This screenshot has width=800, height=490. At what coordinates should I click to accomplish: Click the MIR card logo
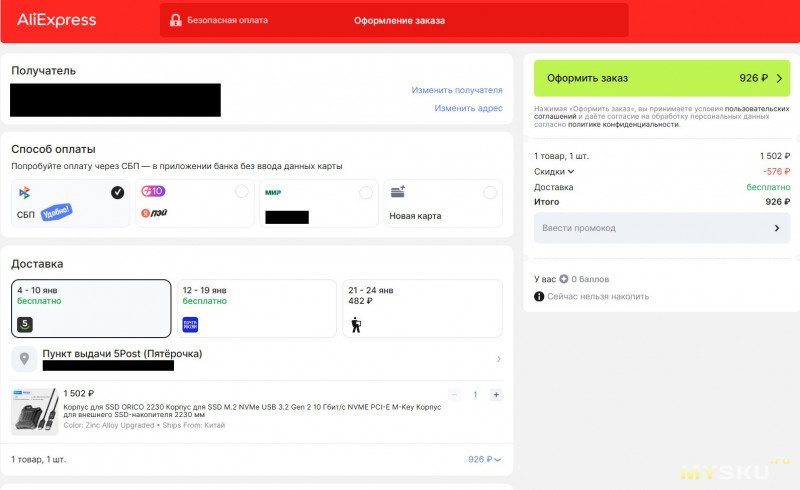[x=273, y=192]
